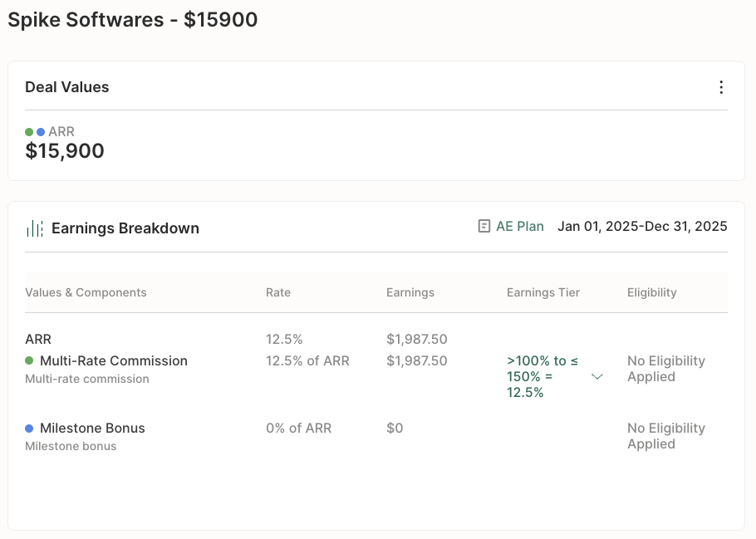Click the Spike Softwares - $15900 title
This screenshot has width=756, height=539.
[x=133, y=20]
